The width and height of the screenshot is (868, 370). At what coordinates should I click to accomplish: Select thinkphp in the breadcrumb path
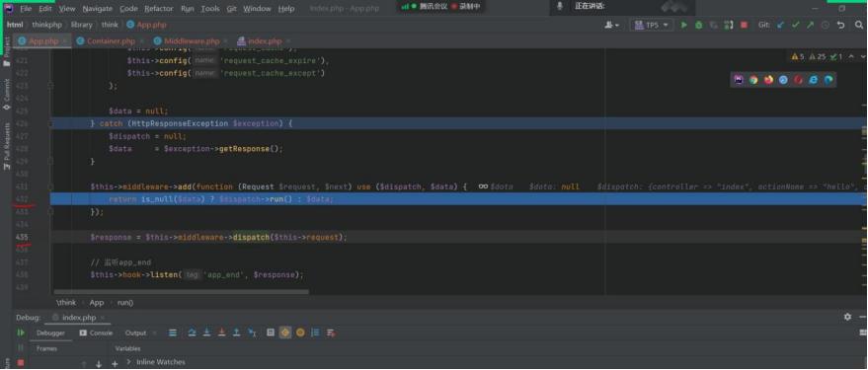click(x=48, y=25)
